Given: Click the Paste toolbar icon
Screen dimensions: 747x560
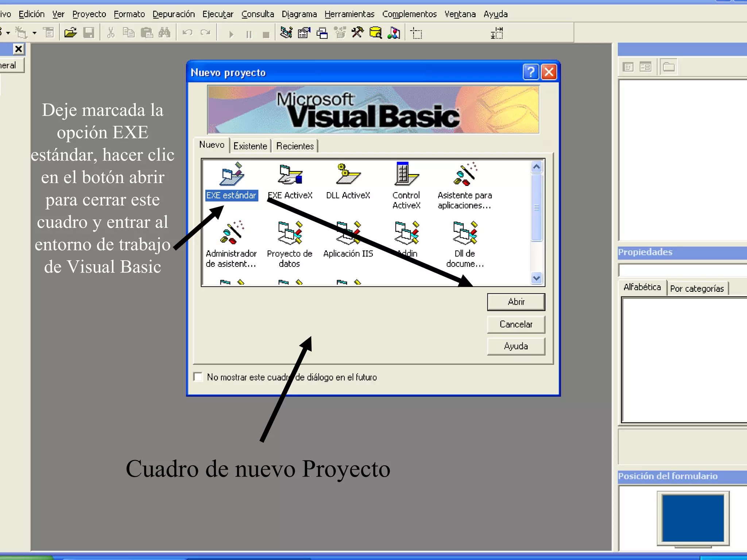Looking at the screenshot, I should click(147, 33).
